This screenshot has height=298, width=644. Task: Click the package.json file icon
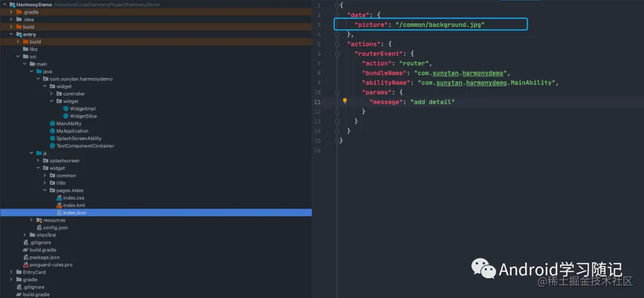coord(26,257)
